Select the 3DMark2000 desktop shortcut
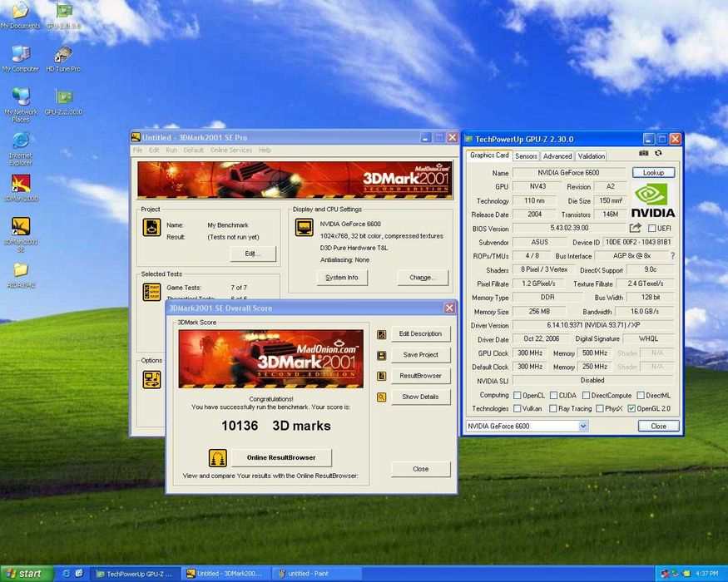728x582 pixels. coord(21,188)
